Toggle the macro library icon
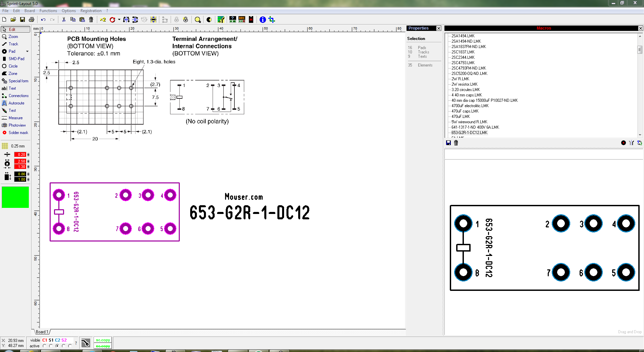The width and height of the screenshot is (644, 352). (x=251, y=20)
